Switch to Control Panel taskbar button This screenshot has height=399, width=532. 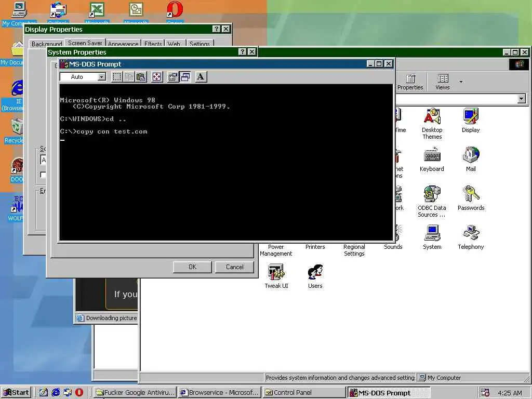[x=303, y=393]
